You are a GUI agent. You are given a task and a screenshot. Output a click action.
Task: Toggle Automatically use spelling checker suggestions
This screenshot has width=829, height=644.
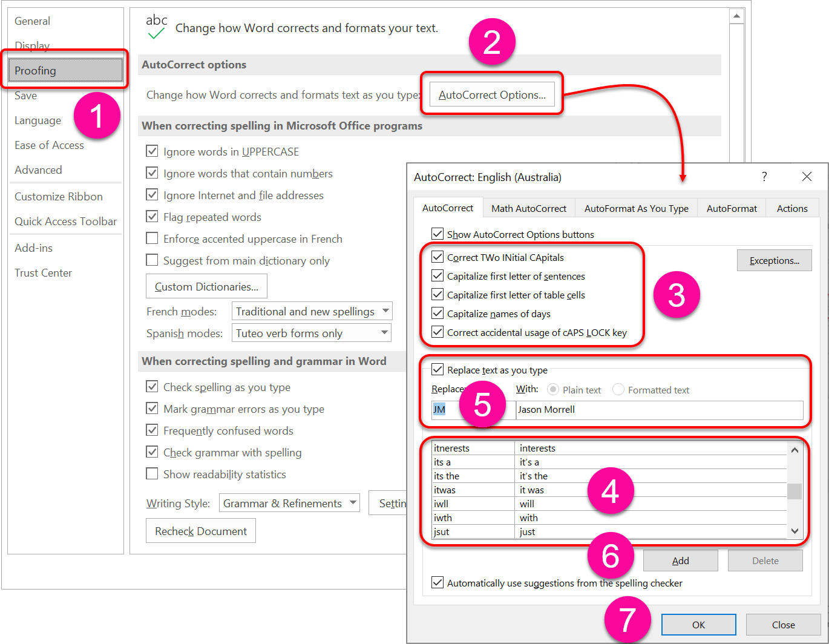click(437, 583)
